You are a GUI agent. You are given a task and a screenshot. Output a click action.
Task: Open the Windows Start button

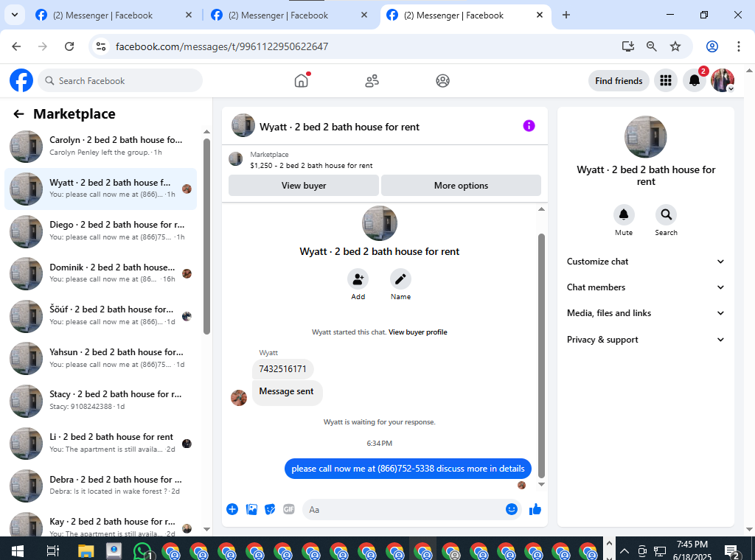coord(18,551)
